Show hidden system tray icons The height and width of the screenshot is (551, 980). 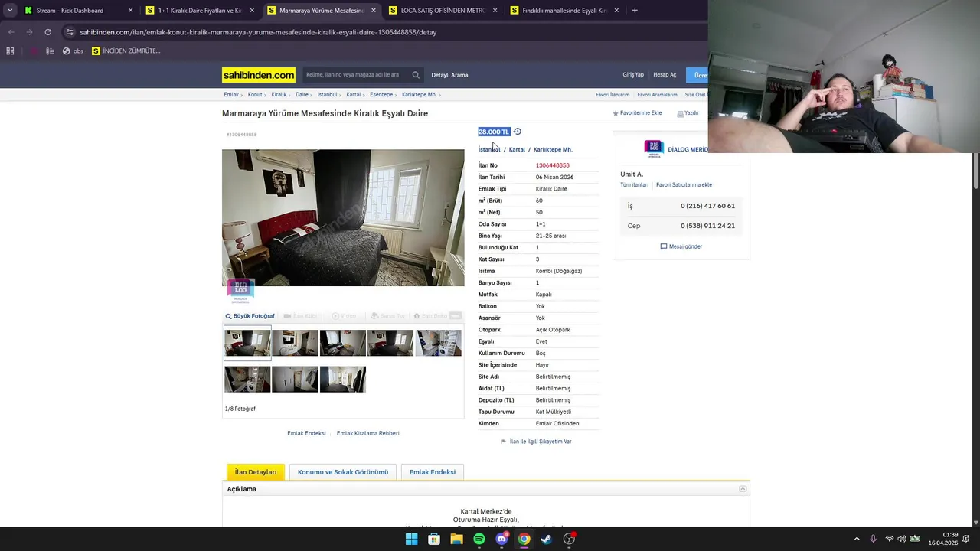[x=857, y=539]
